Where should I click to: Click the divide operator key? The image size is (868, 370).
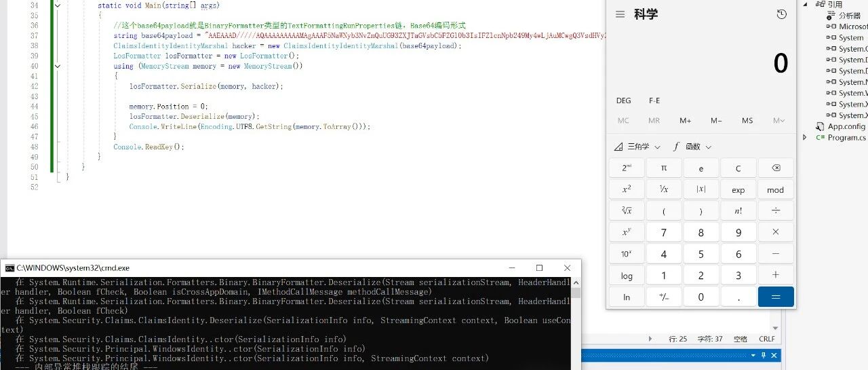point(776,211)
